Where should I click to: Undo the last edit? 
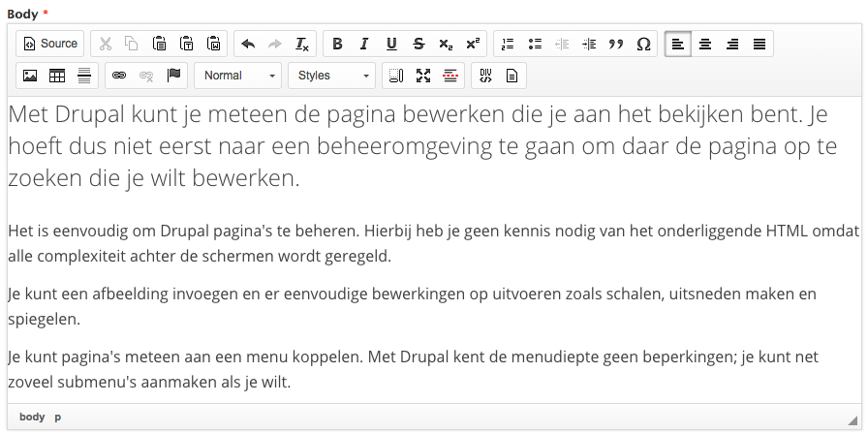click(248, 44)
